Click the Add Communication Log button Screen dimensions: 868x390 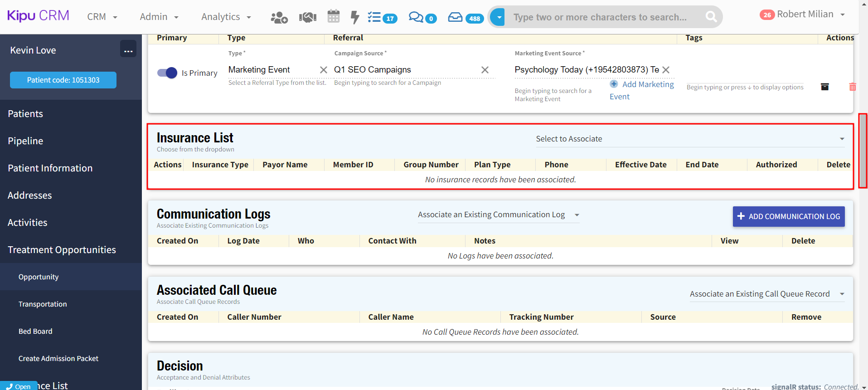tap(788, 216)
